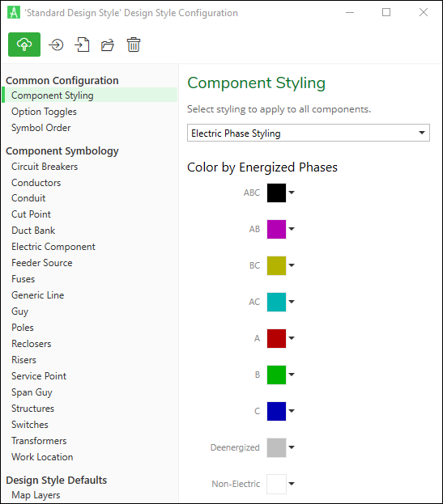Click the red A phase color swatch
Screen dimensions: 443x504
coord(276,338)
